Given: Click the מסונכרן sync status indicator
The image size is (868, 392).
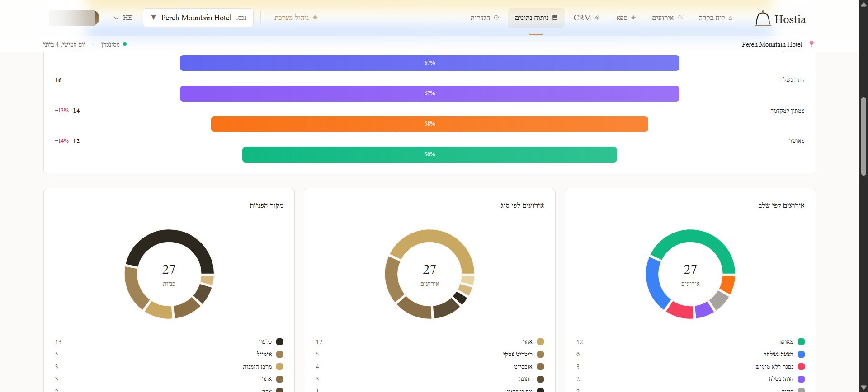Looking at the screenshot, I should [113, 44].
